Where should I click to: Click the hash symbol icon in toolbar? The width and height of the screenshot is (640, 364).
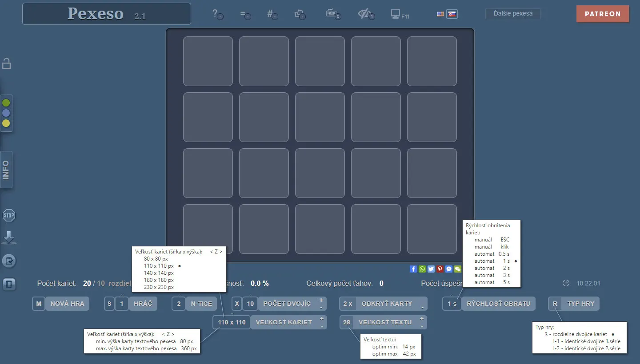click(x=272, y=14)
